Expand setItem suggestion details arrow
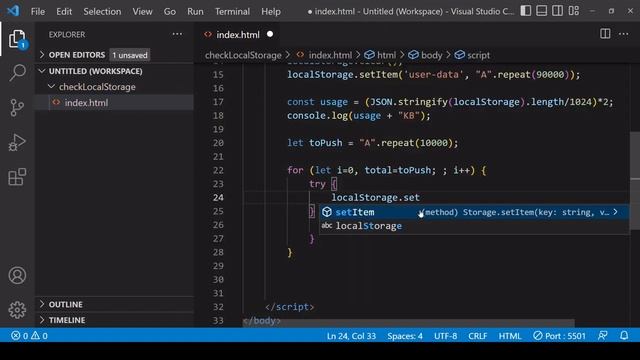The image size is (640, 360). (x=615, y=212)
